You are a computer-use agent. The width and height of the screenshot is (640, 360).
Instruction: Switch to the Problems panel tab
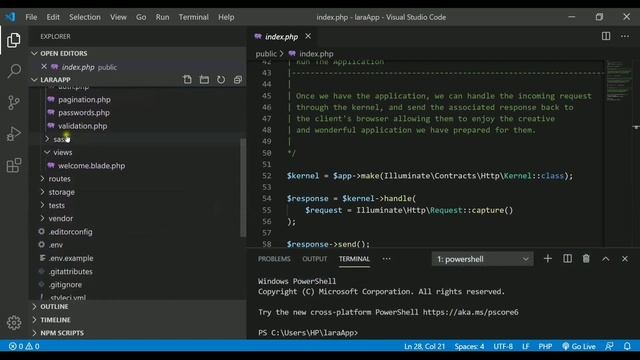(x=274, y=259)
